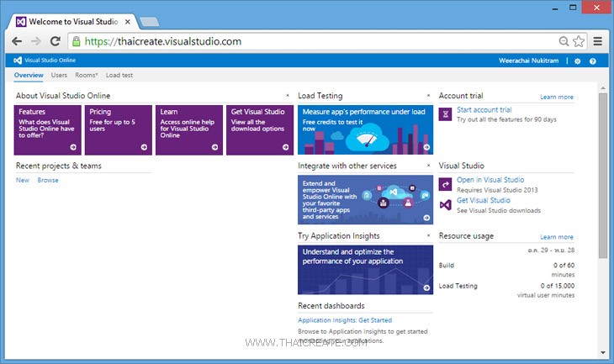The image size is (614, 364).
Task: Click the green SSL padlock icon
Action: coord(77,41)
